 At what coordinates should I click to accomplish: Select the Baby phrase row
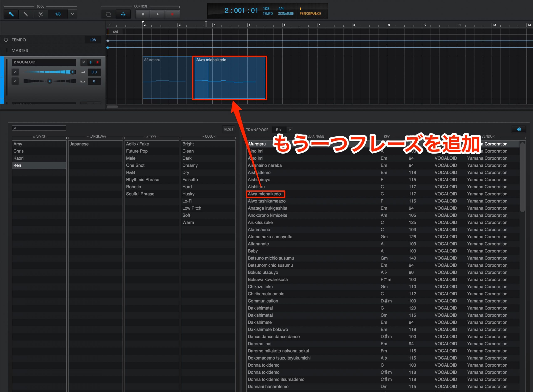click(383, 251)
